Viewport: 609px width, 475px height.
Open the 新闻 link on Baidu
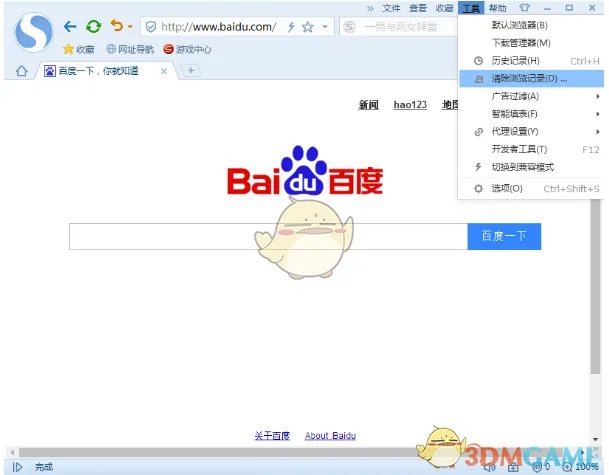point(368,104)
